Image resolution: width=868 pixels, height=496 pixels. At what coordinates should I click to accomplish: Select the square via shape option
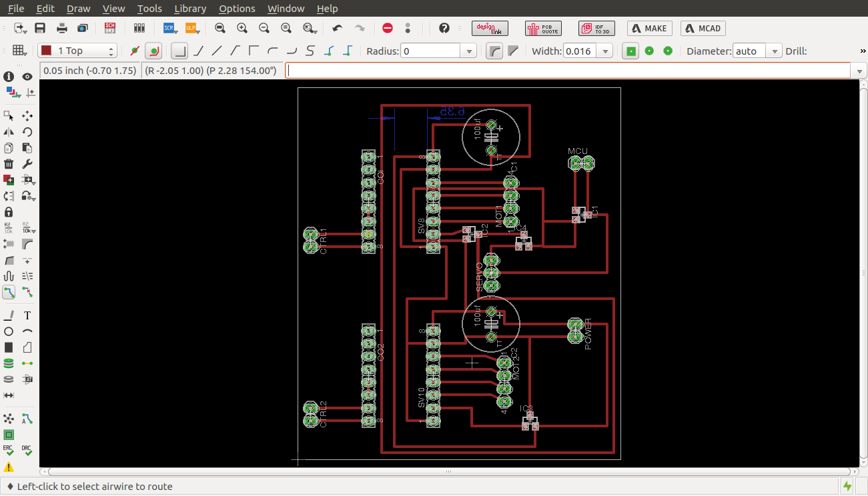coord(630,51)
